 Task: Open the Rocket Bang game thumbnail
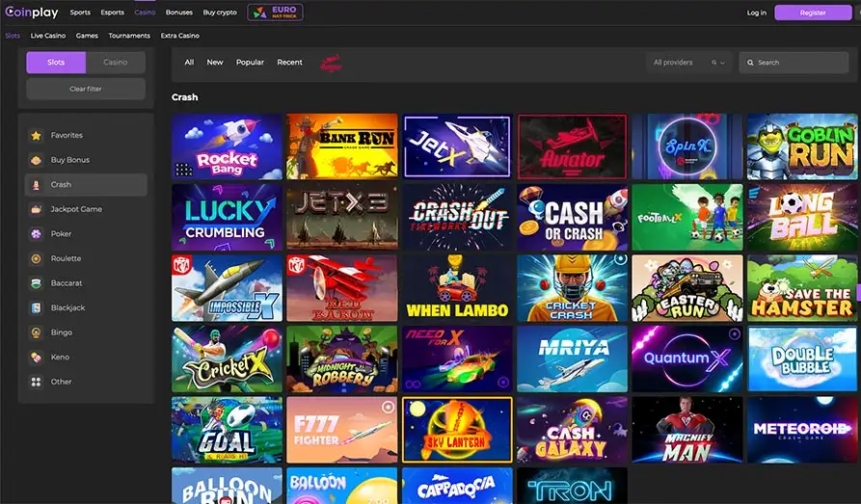click(x=227, y=146)
